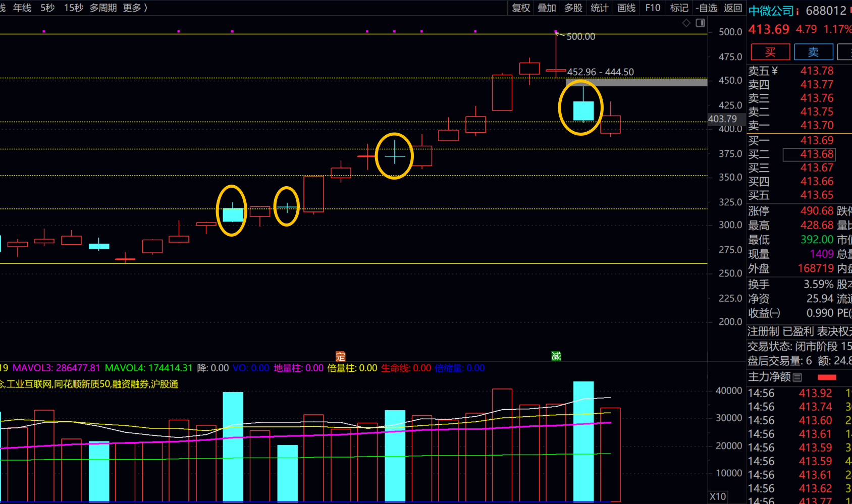Click the tick row priced 413.92
Screen dimensions: 852x504
799,394
